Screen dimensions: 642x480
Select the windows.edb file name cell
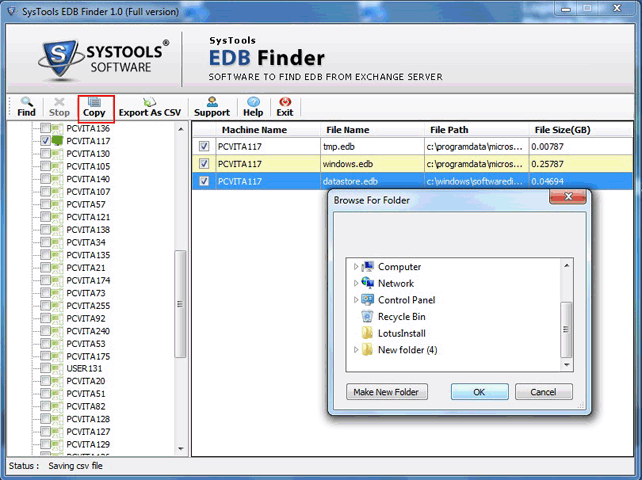pyautogui.click(x=372, y=164)
